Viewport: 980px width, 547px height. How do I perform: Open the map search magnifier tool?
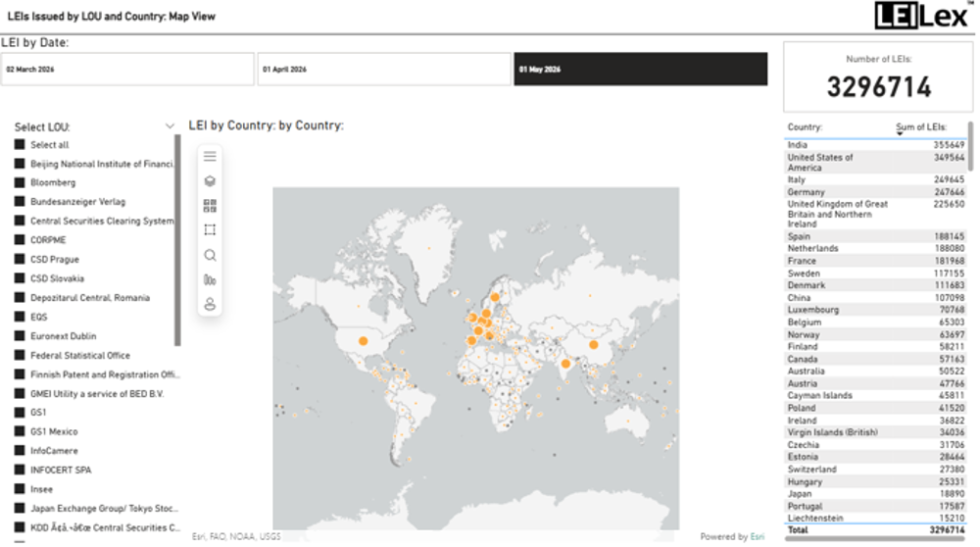click(210, 255)
